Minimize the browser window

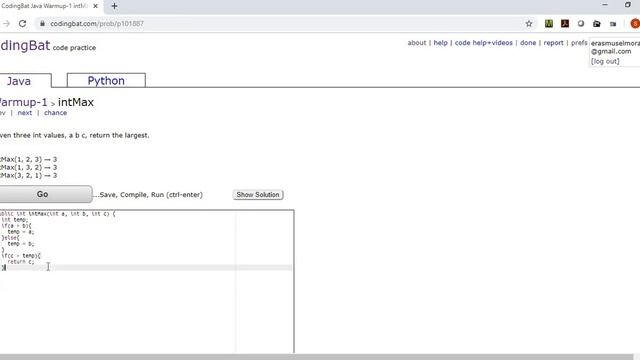click(x=605, y=5)
